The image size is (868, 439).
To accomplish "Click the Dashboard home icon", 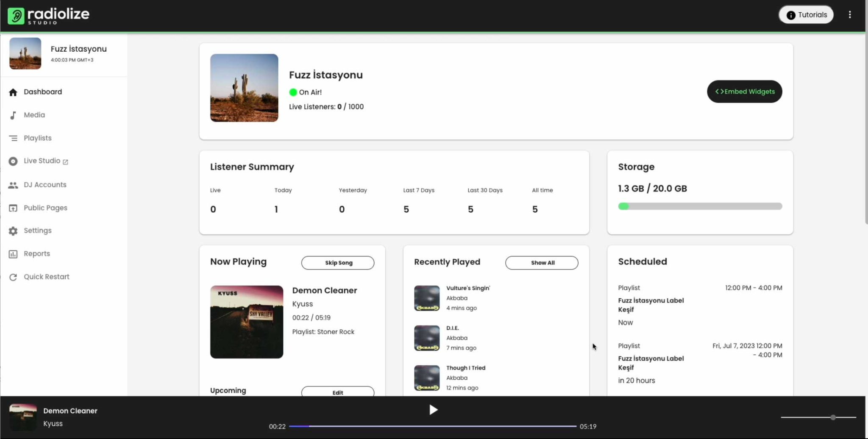I will (x=13, y=92).
